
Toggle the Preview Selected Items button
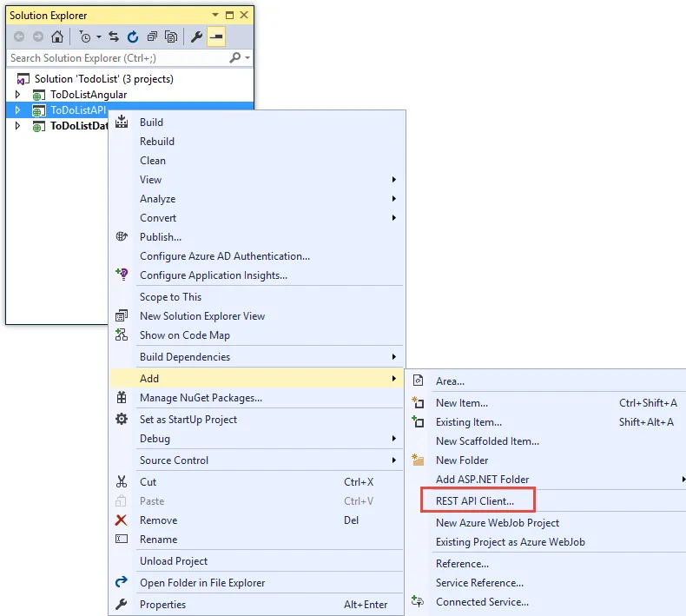pos(216,36)
